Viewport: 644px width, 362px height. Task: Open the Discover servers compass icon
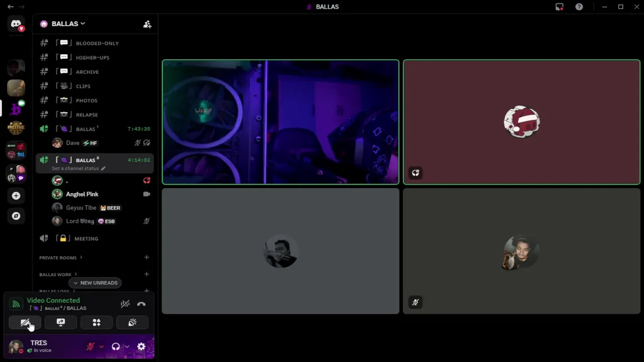click(16, 216)
